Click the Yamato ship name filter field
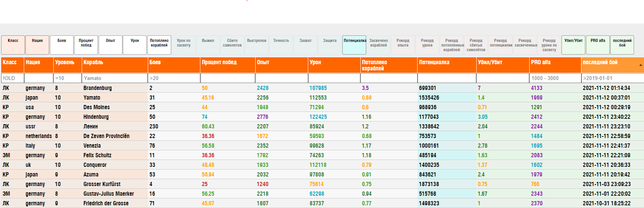The height and width of the screenshot is (208, 644). tap(115, 78)
